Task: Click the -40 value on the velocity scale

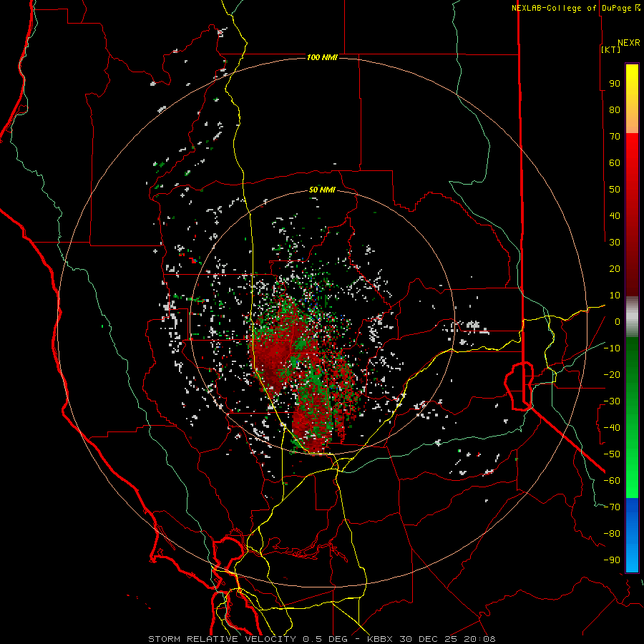Action: pos(612,428)
